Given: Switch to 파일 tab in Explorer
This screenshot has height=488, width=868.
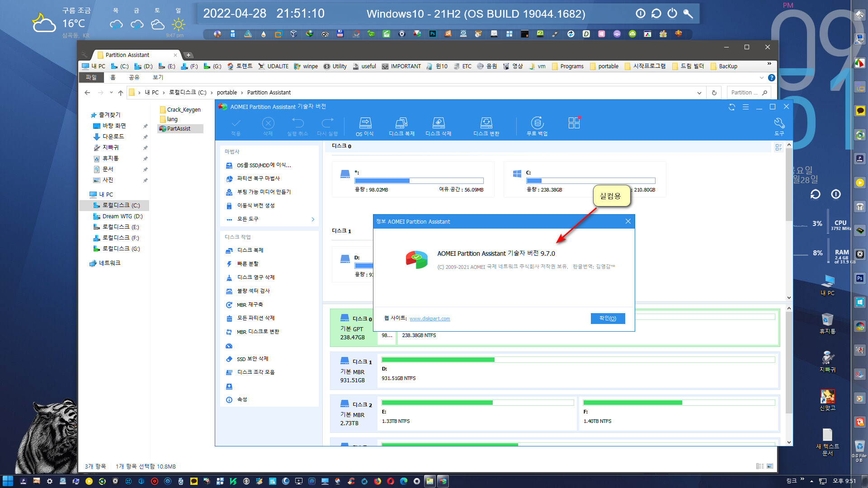Looking at the screenshot, I should point(91,78).
